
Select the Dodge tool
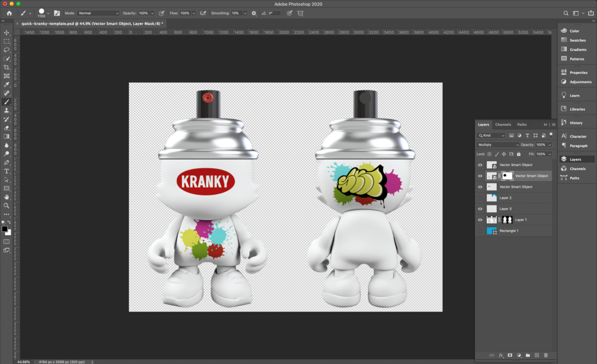6,154
